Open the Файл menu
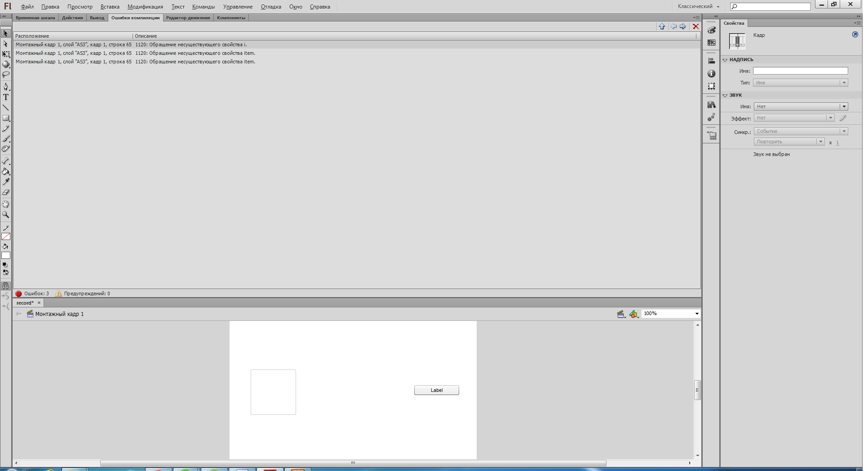Image resolution: width=868 pixels, height=471 pixels. coord(27,7)
